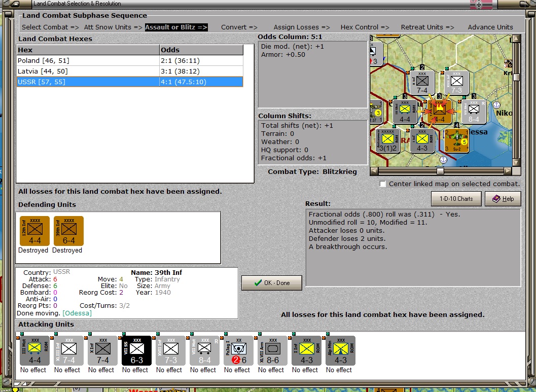Click the aircraft counter with yellow 3 on map
The height and width of the screenshot is (392, 536).
point(376,112)
